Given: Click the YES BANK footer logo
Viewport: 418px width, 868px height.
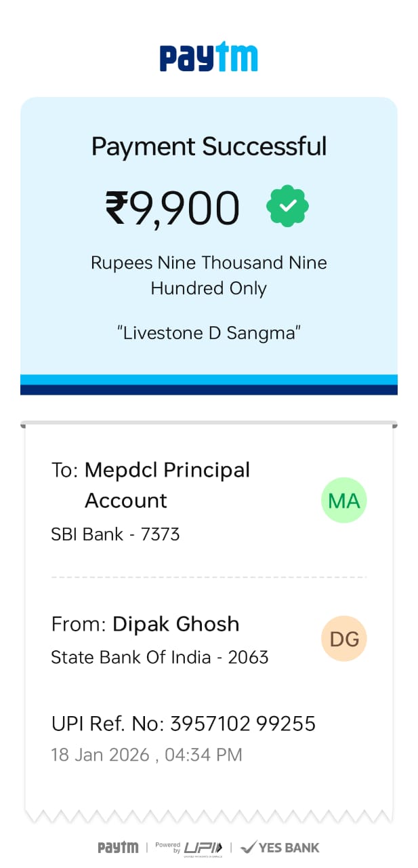Looking at the screenshot, I should tap(280, 847).
